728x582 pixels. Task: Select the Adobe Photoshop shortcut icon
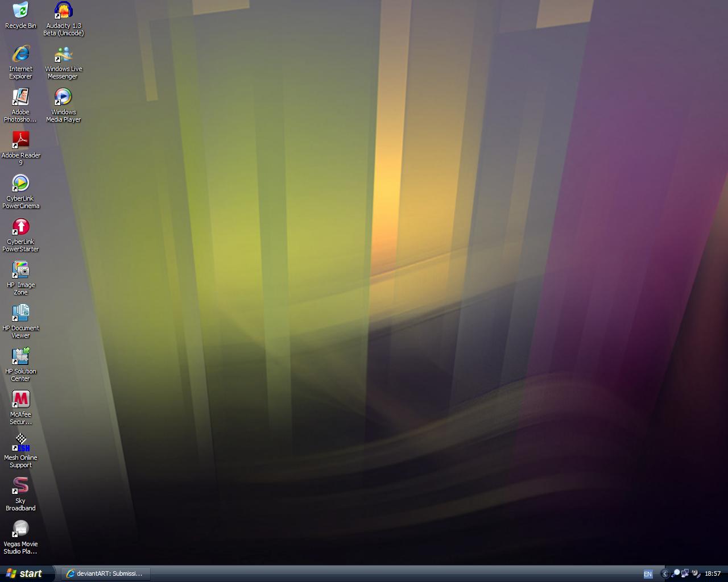[20, 105]
